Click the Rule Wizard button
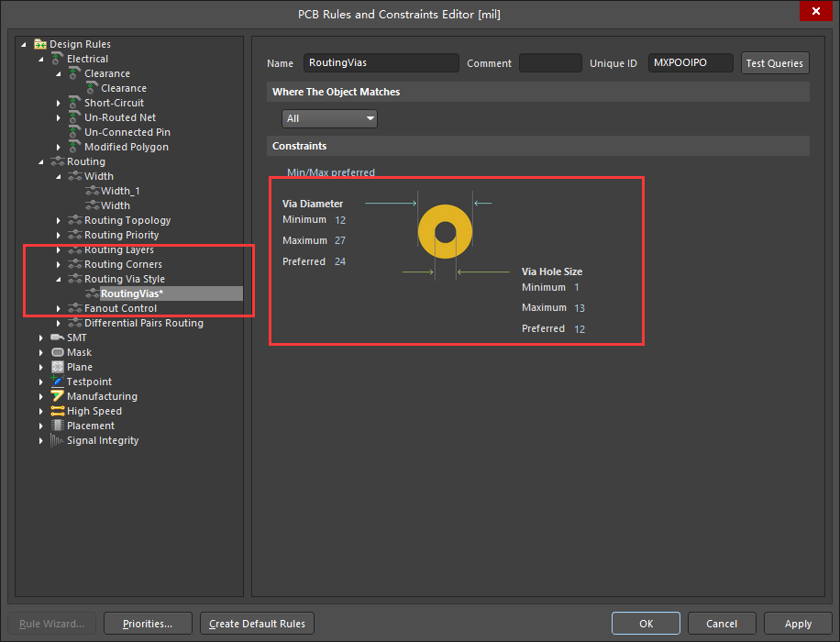 click(x=52, y=624)
